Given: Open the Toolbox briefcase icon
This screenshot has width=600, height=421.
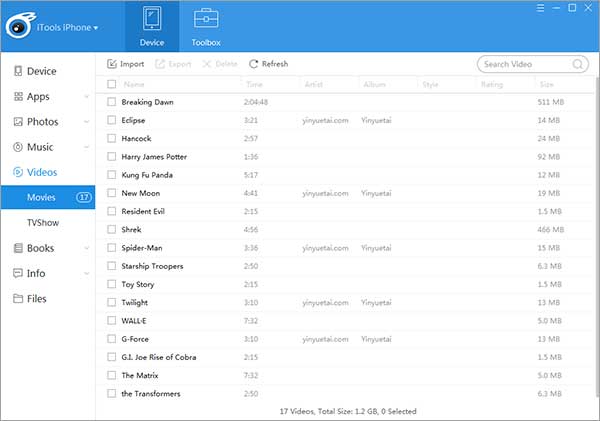Looking at the screenshot, I should (206, 20).
